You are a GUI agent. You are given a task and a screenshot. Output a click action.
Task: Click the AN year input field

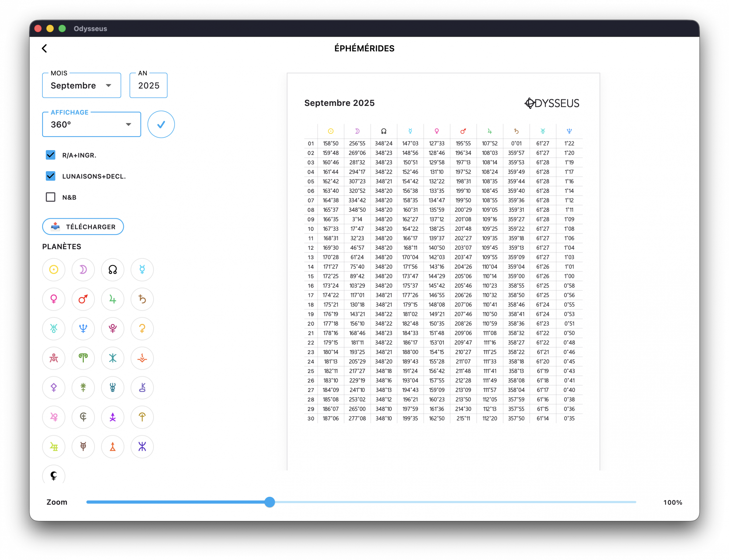(149, 86)
